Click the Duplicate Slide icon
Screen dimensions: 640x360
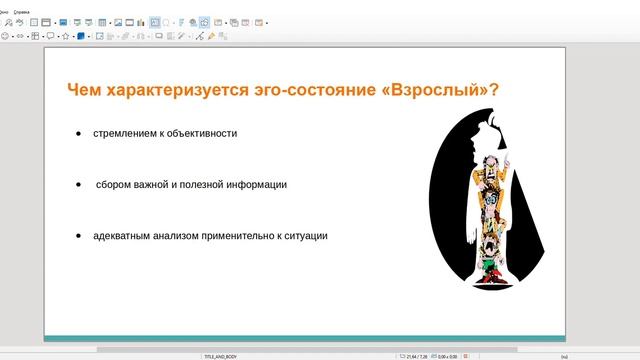pyautogui.click(x=234, y=23)
